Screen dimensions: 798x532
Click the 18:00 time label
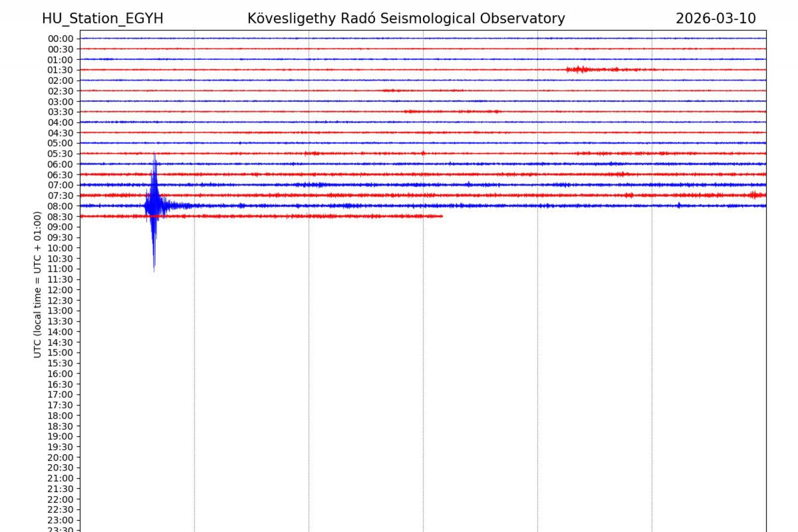(x=60, y=416)
